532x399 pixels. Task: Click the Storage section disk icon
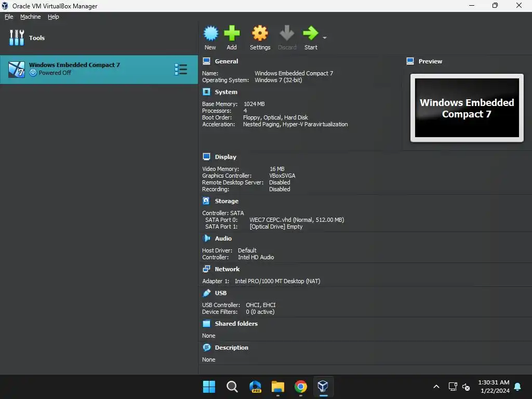206,201
